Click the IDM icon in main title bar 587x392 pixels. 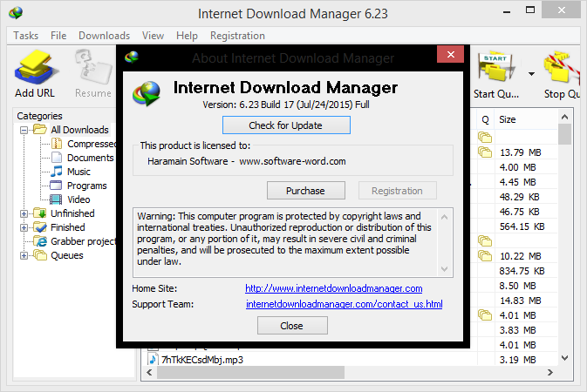[x=16, y=13]
